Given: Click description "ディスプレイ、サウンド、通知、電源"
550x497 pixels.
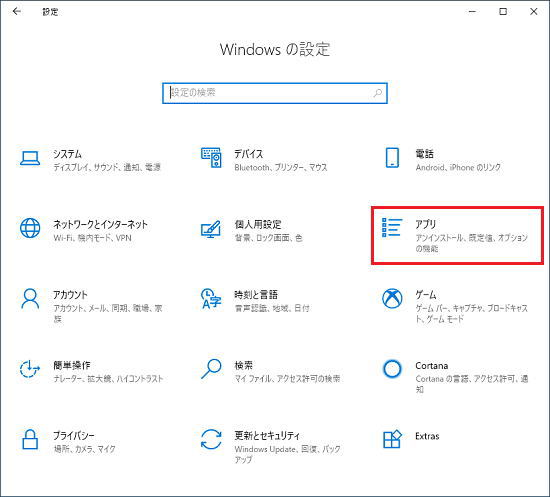Looking at the screenshot, I should (107, 167).
